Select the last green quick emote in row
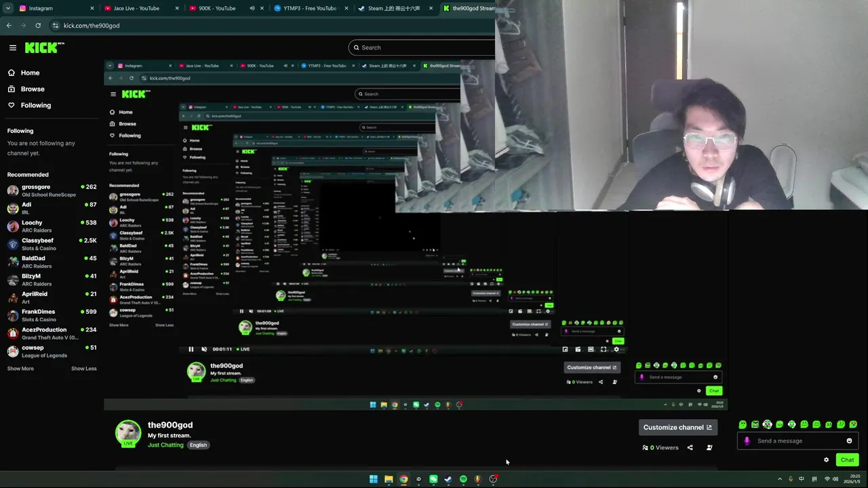868x488 pixels. (853, 424)
